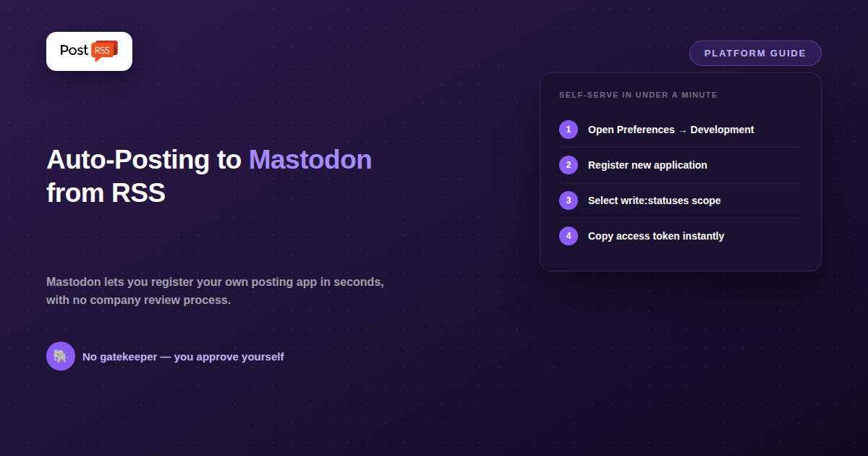Click the "from RSS" headline line

[x=106, y=193]
